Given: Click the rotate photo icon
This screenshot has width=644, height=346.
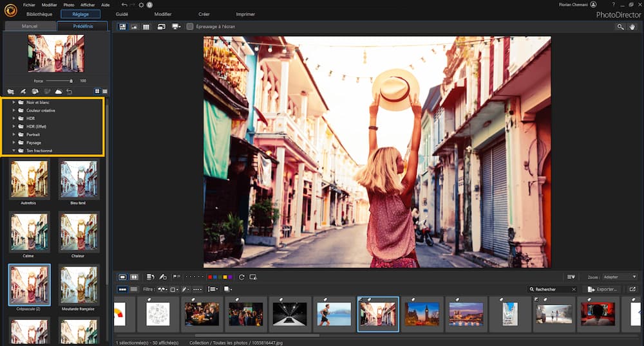Looking at the screenshot, I should tap(241, 277).
